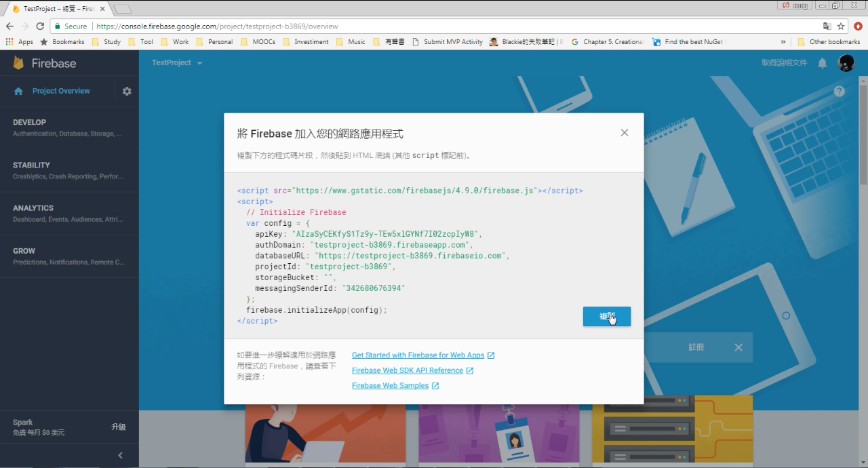Click the 升級 upgrade button

[119, 427]
